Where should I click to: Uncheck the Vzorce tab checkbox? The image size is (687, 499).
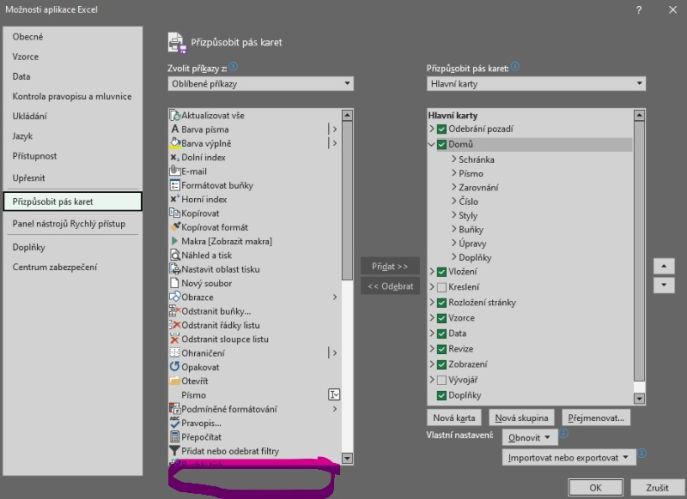442,318
